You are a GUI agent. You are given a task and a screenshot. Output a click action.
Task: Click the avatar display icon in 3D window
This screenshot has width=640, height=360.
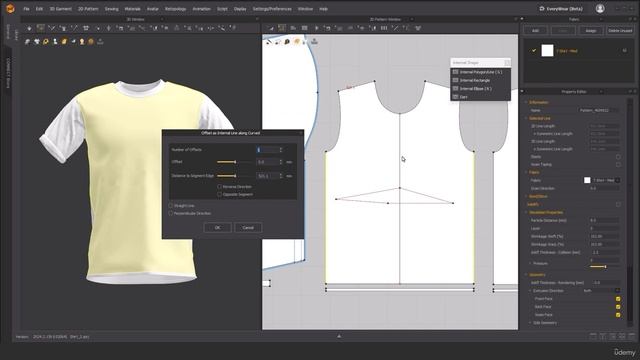pos(55,42)
